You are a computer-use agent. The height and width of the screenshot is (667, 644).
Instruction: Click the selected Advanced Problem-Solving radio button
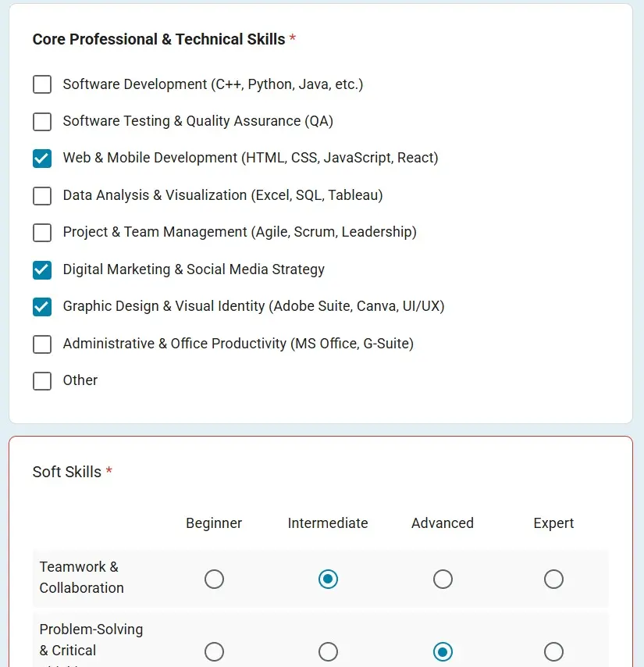click(443, 651)
